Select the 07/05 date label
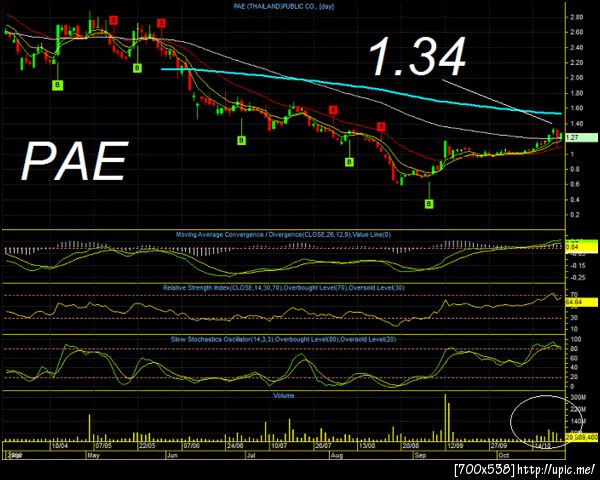600x480 pixels. click(104, 446)
